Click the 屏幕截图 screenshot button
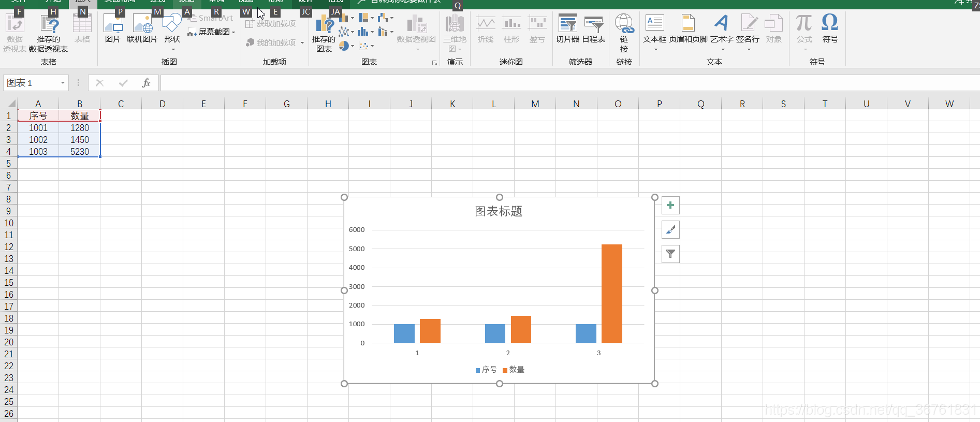The image size is (980, 422). [211, 32]
